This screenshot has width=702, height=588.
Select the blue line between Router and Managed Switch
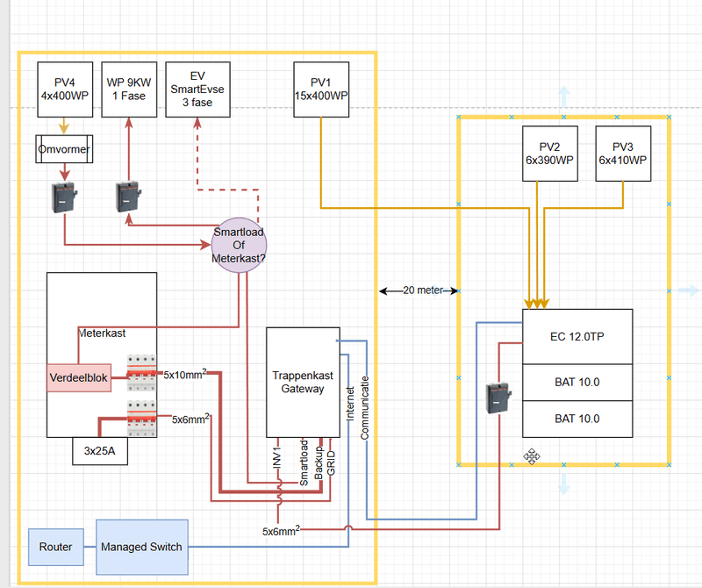tap(90, 547)
